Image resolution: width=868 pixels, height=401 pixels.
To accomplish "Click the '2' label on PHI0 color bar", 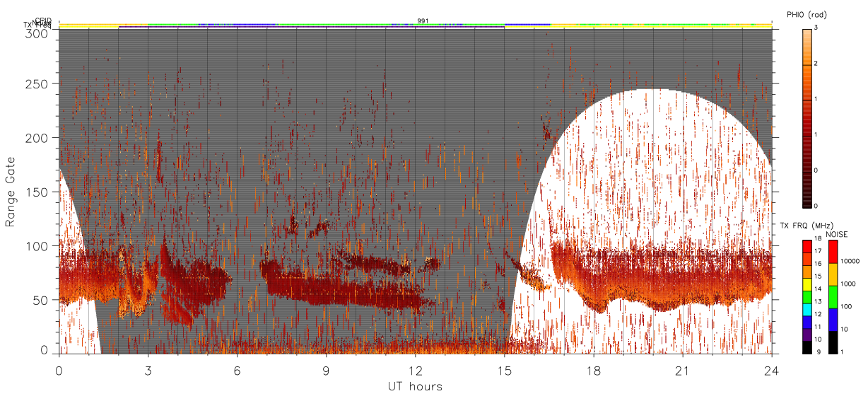I will pyautogui.click(x=816, y=64).
